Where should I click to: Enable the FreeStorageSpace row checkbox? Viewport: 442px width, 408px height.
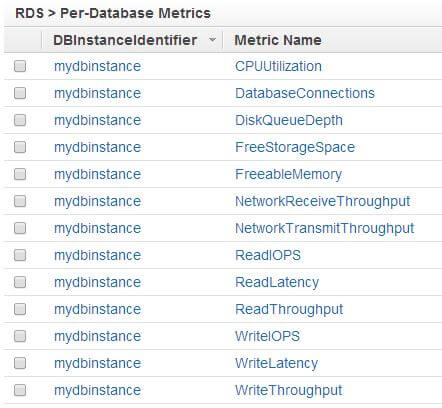click(20, 147)
